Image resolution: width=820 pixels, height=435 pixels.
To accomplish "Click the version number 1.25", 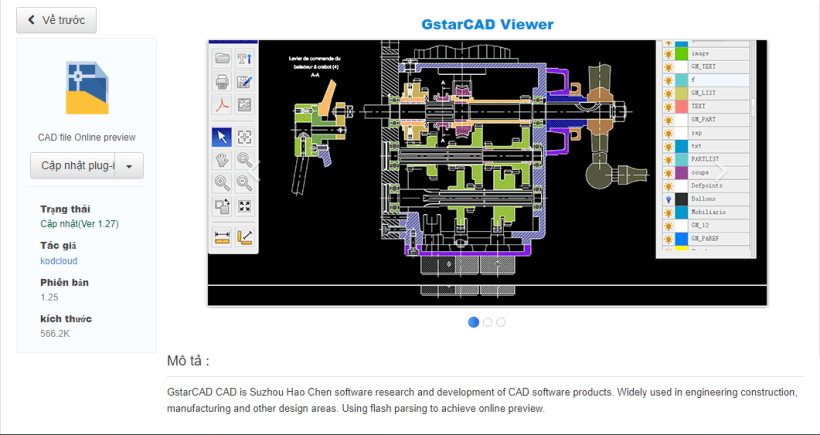I will tap(49, 297).
